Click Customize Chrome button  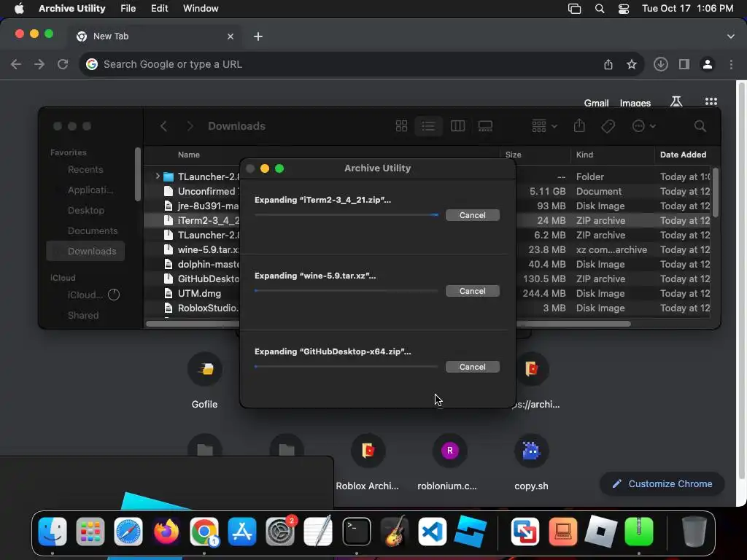tap(662, 484)
